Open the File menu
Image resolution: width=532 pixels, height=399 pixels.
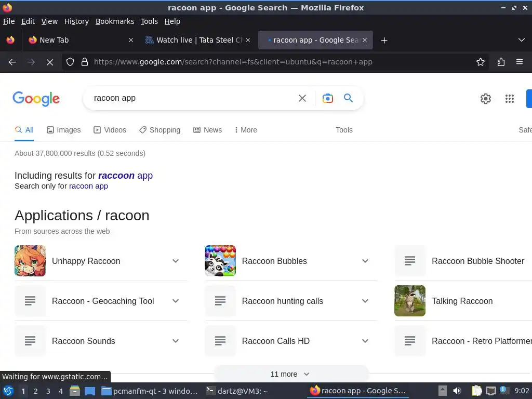9,21
